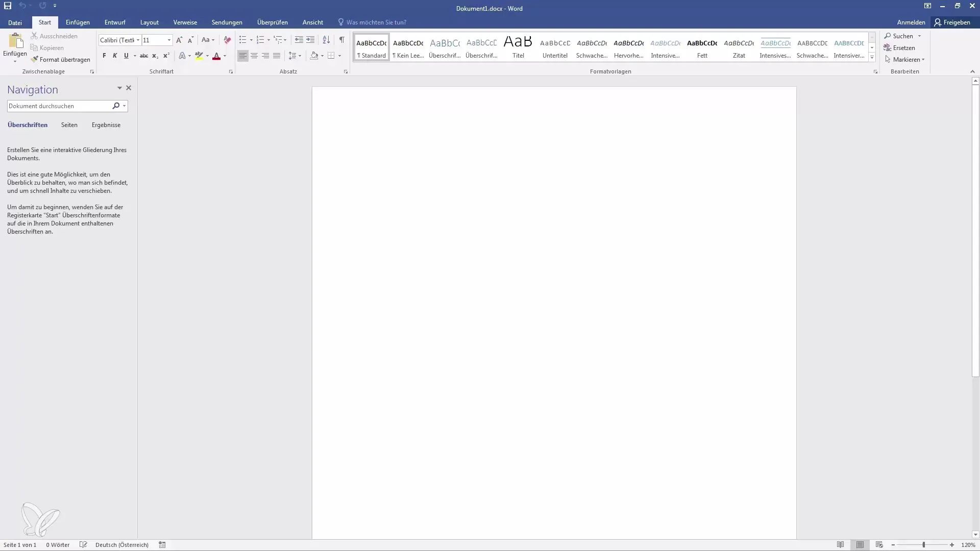980x551 pixels.
Task: Switch to Einfügen ribbon tab
Action: 78,22
